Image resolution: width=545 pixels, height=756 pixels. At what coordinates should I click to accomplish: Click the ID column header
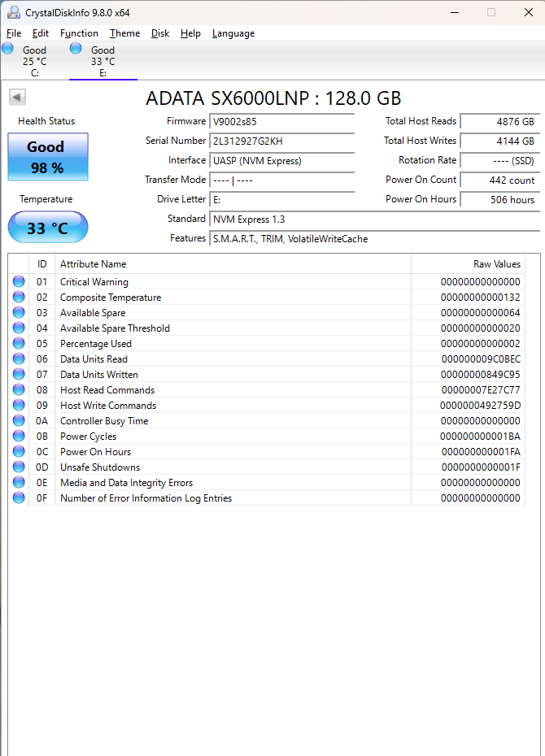click(42, 263)
